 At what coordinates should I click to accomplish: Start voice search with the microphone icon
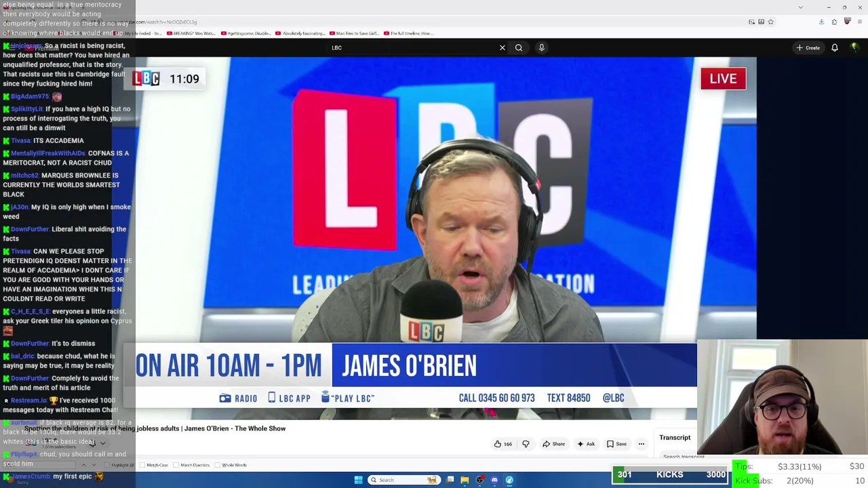point(541,47)
